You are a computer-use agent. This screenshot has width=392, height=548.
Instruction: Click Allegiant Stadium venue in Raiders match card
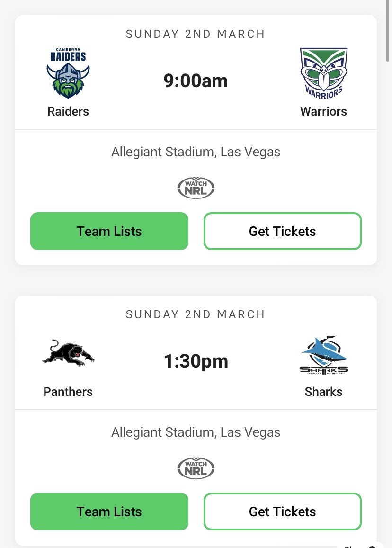196,152
